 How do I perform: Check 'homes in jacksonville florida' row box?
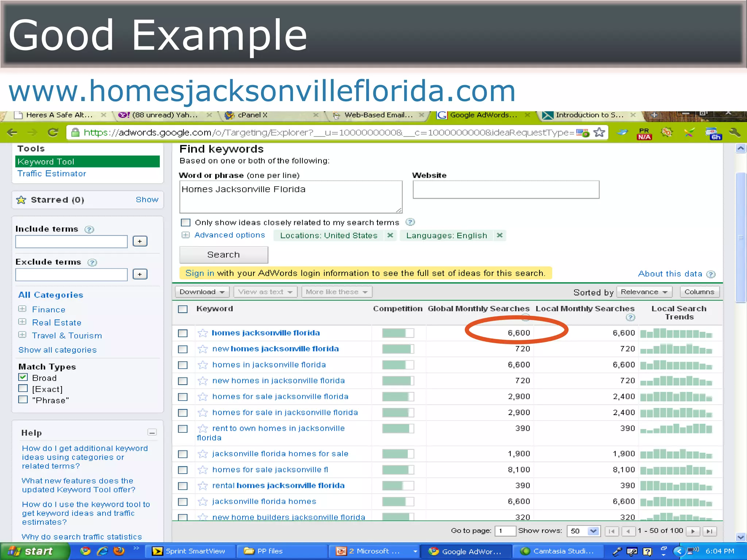[x=183, y=365]
